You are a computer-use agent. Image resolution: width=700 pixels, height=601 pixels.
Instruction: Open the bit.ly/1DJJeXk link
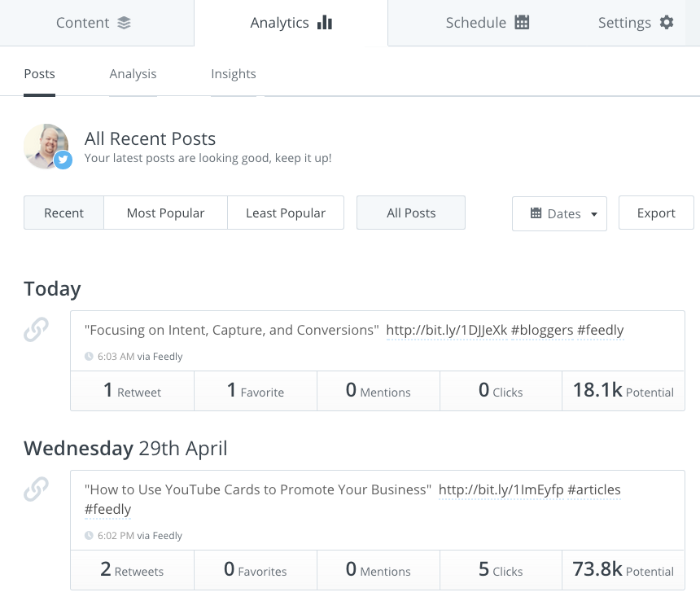click(x=446, y=330)
